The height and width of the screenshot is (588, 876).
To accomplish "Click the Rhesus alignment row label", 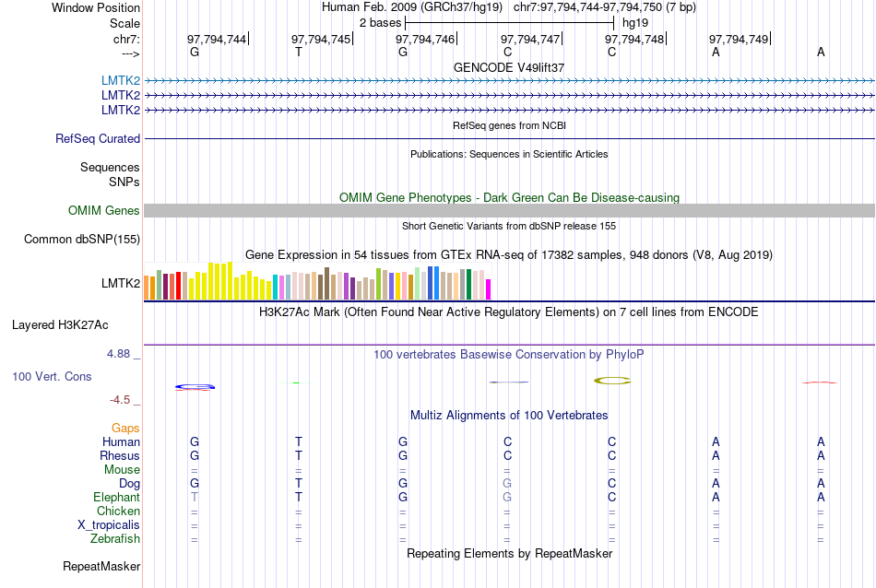I will click(x=120, y=455).
